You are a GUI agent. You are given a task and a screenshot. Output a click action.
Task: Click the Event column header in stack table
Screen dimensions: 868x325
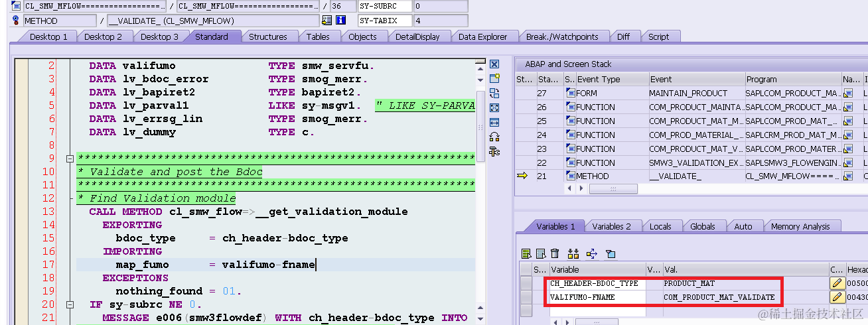(696, 80)
